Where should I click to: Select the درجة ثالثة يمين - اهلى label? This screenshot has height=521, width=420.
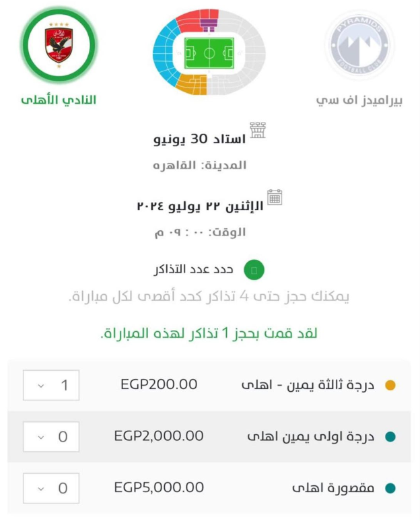pos(308,386)
